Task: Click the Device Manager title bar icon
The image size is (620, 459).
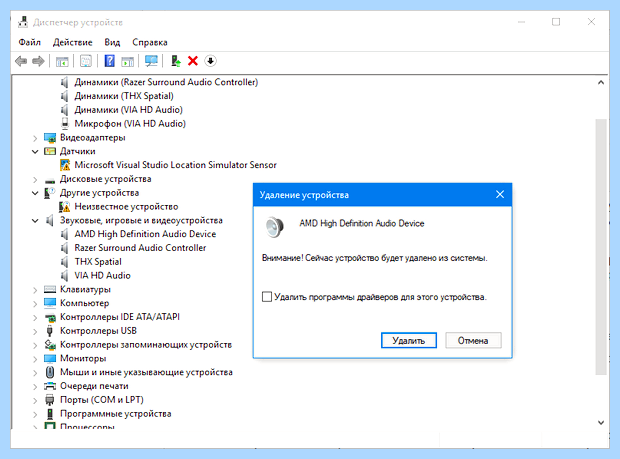Action: pos(23,22)
